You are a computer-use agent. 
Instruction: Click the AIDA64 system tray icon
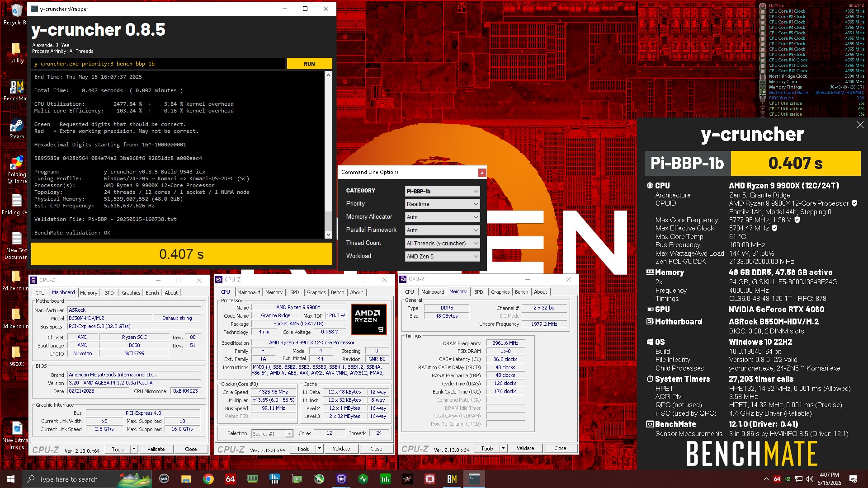(777, 479)
